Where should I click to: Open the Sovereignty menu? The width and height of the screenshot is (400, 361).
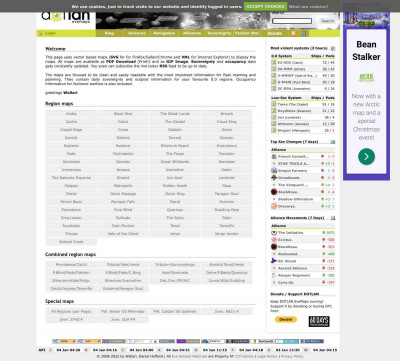click(219, 33)
